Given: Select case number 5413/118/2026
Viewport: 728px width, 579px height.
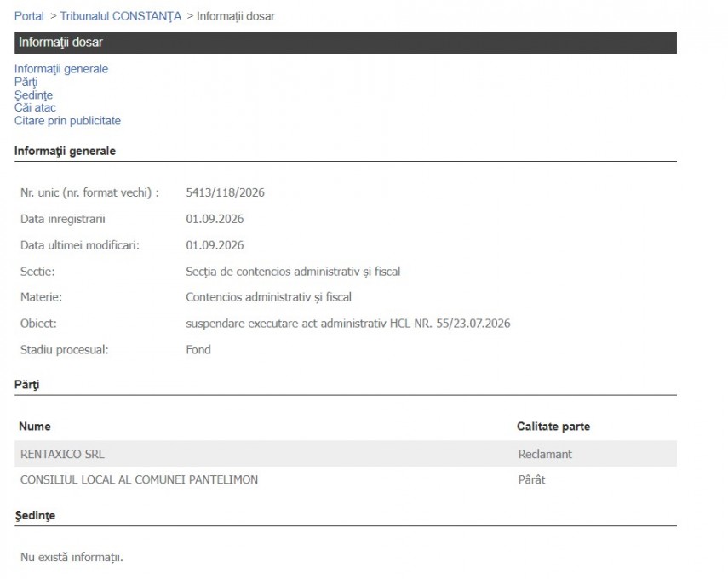Looking at the screenshot, I should (225, 192).
